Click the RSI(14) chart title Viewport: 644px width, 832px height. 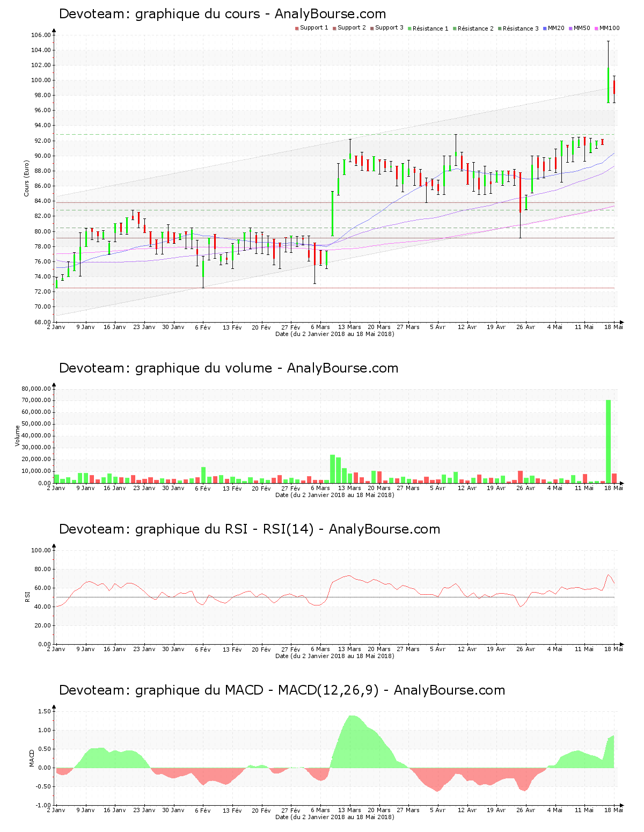(x=250, y=529)
